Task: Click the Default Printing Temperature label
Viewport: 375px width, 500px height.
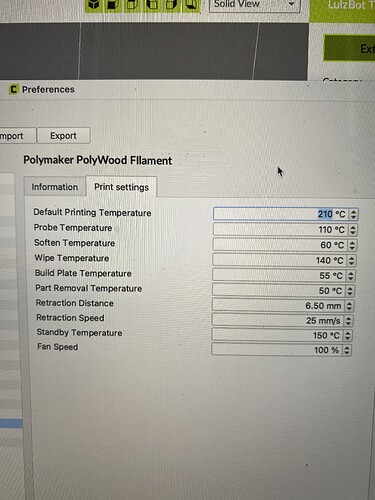Action: [92, 213]
